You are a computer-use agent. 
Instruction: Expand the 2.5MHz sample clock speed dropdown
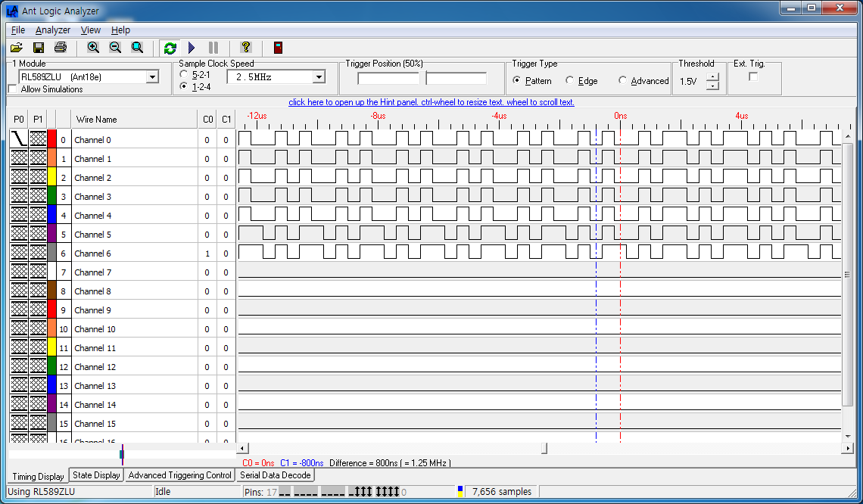319,77
